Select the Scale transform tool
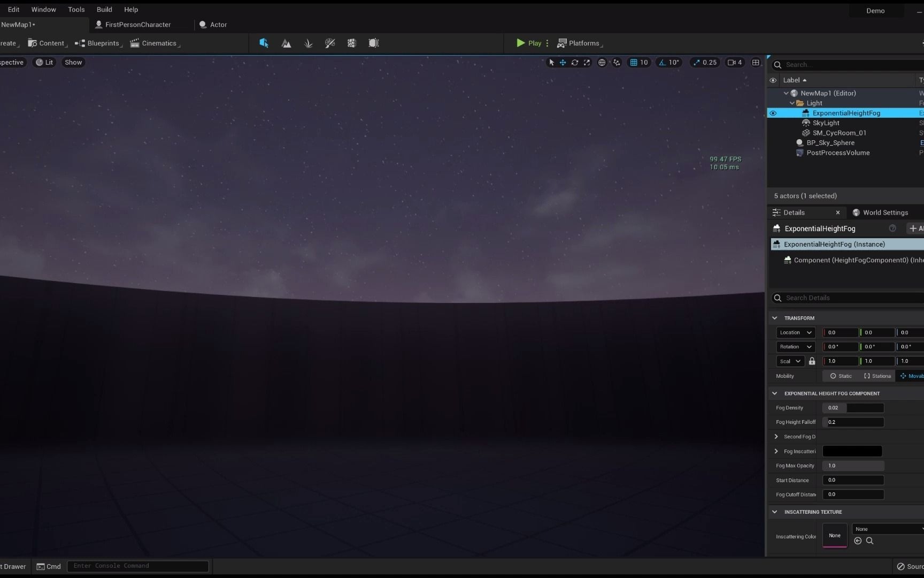 click(x=587, y=63)
